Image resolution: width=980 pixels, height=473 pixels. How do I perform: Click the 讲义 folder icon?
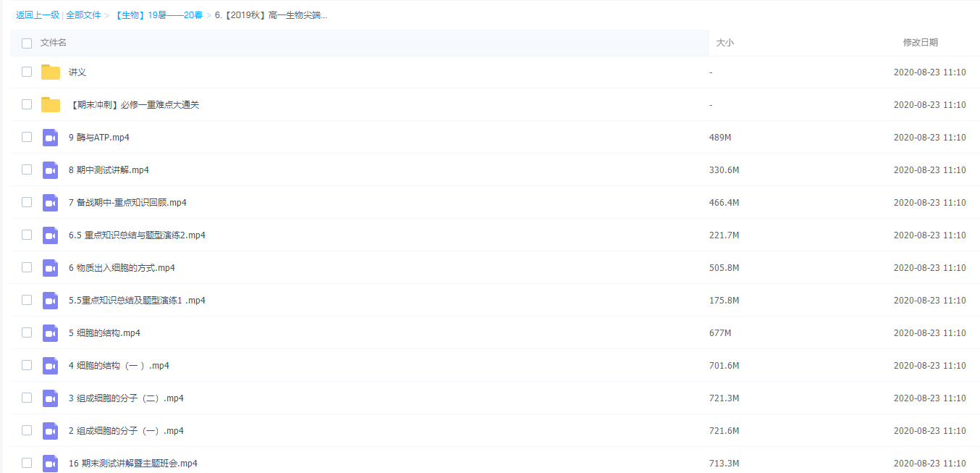(51, 72)
